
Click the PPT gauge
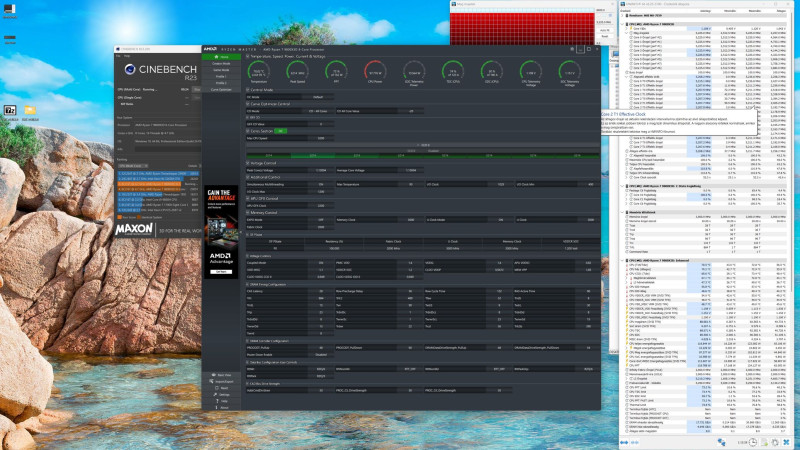[x=336, y=72]
